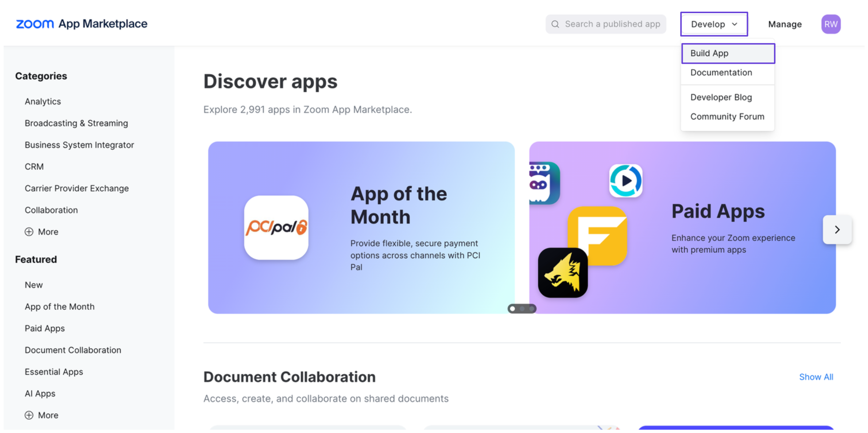Click the black wolf app icon
The height and width of the screenshot is (433, 868).
coord(562,273)
